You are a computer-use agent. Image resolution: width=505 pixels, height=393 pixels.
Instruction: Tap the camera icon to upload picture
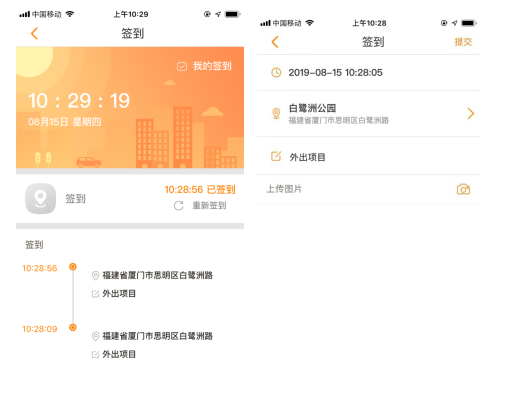point(463,189)
